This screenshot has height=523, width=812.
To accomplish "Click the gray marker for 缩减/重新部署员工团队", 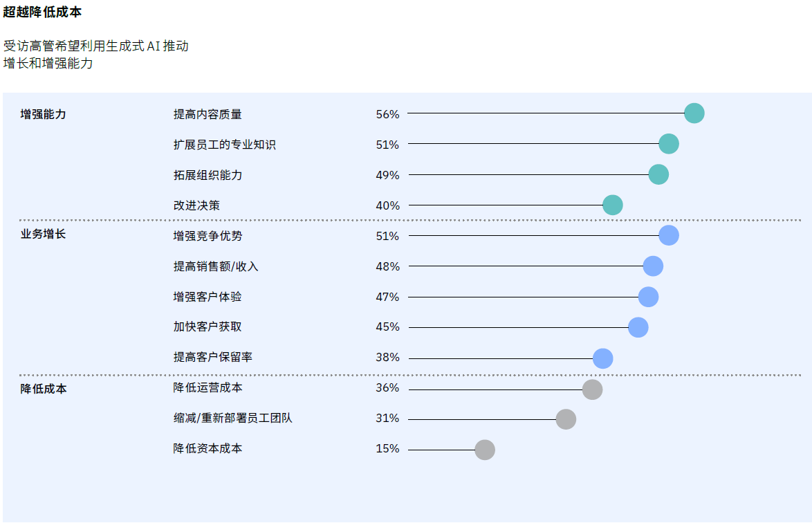I will pyautogui.click(x=566, y=419).
